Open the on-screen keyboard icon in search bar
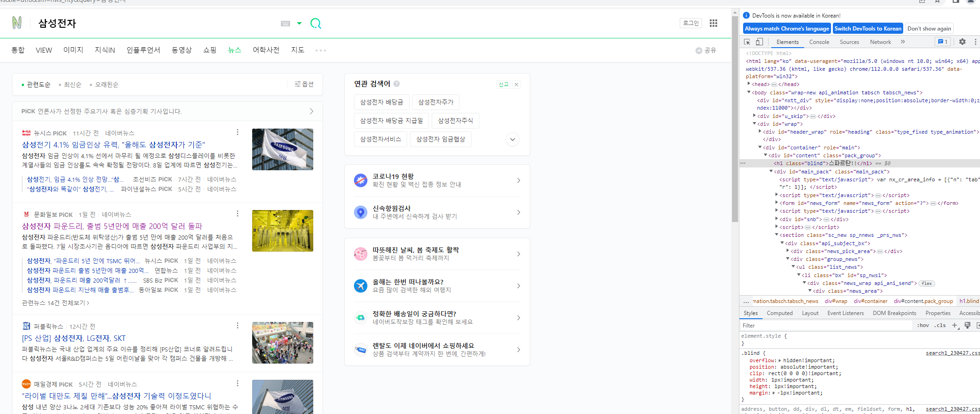 (x=285, y=24)
